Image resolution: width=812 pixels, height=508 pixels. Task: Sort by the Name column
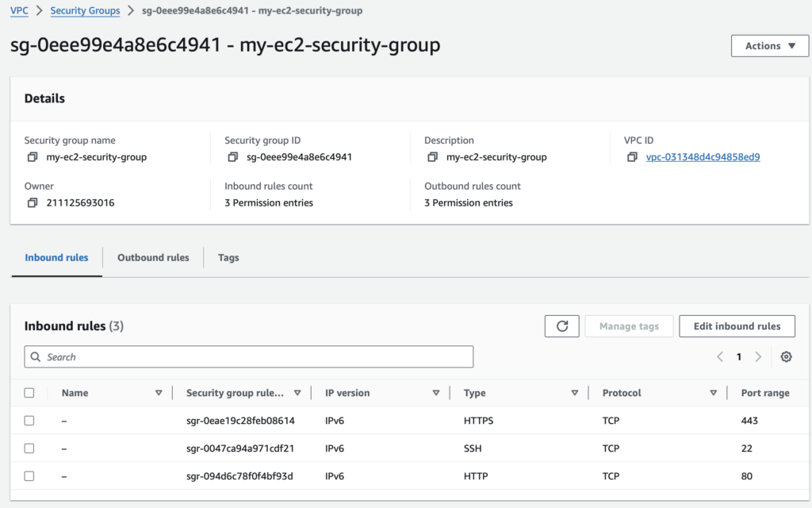[x=159, y=393]
